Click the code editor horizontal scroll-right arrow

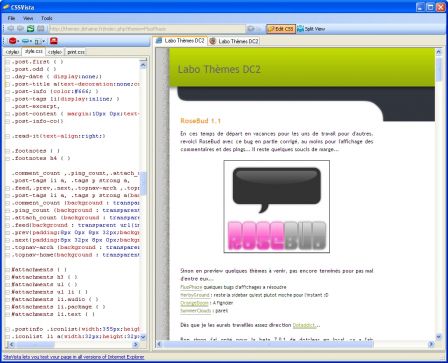[135, 344]
